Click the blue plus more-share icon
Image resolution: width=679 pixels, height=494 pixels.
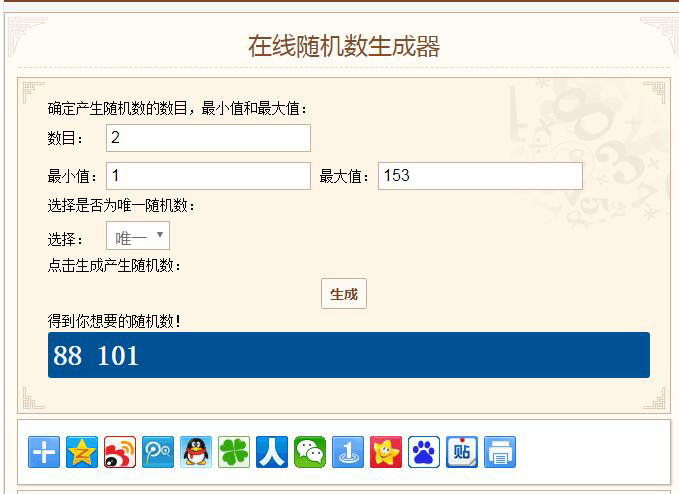tap(44, 452)
